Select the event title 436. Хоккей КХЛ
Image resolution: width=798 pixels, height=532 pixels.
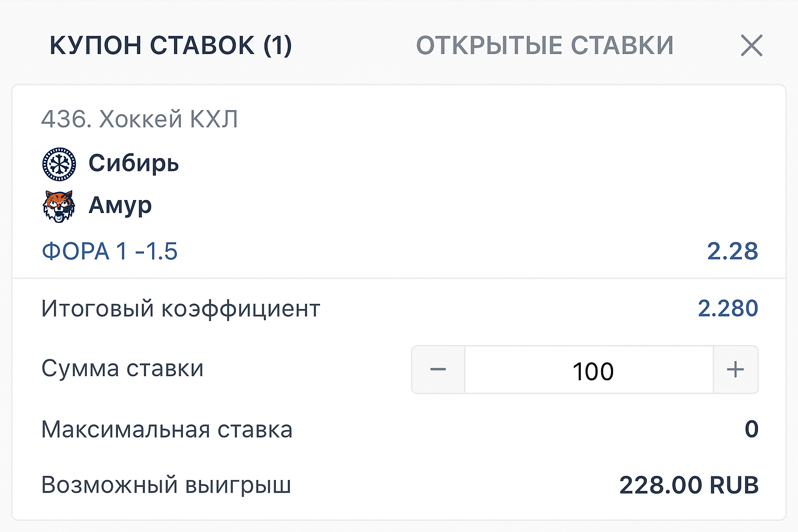(139, 119)
